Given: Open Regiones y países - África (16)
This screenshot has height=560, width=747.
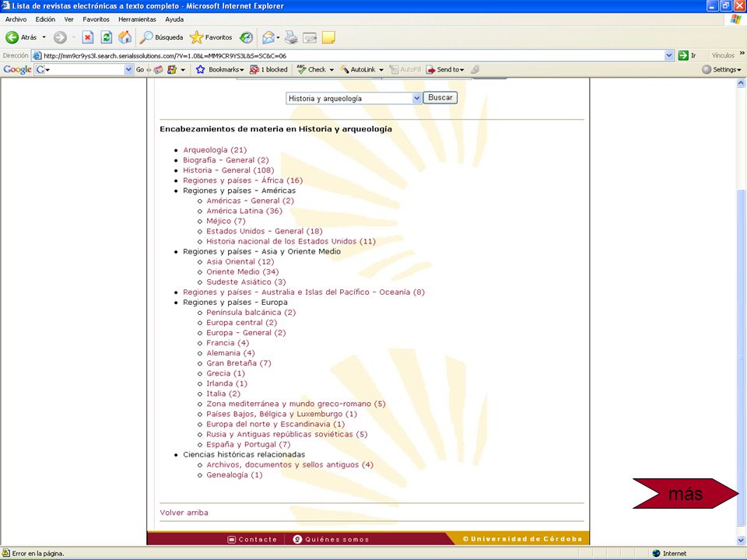Looking at the screenshot, I should tap(243, 180).
